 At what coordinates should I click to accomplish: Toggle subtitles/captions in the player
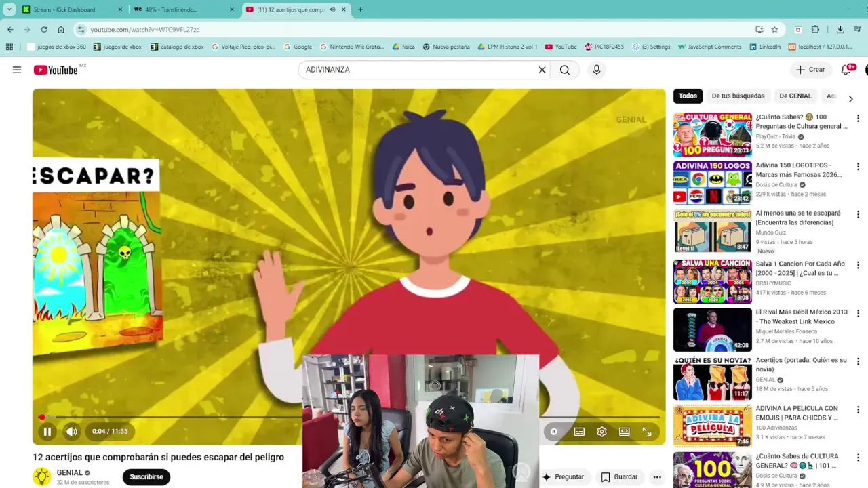579,432
